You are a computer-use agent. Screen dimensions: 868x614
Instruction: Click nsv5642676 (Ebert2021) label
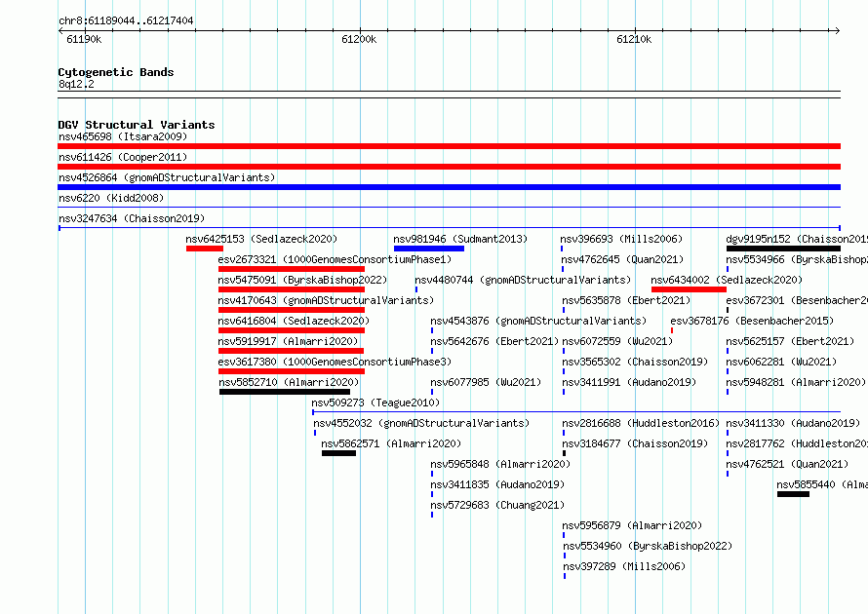point(494,341)
